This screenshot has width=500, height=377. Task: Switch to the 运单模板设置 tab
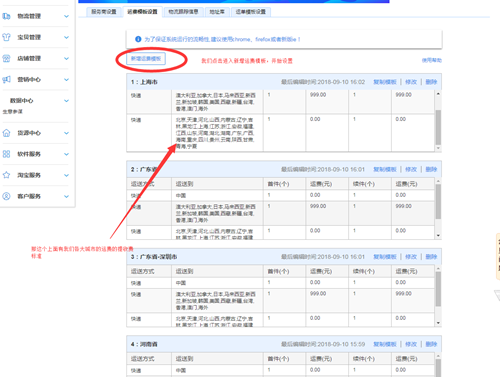pos(251,12)
